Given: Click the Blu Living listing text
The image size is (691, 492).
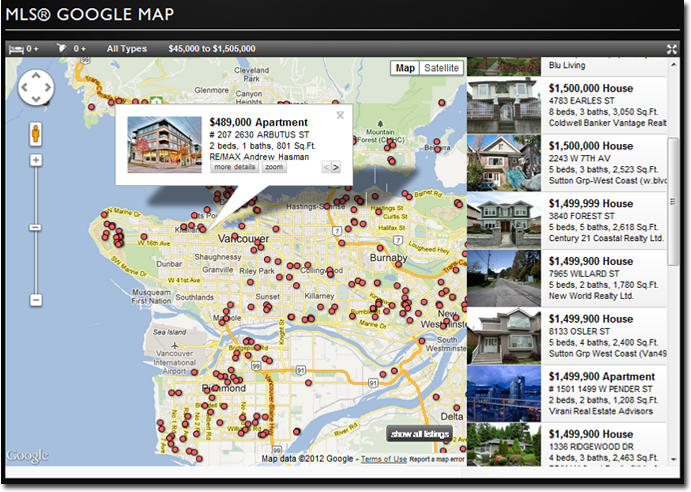Looking at the screenshot, I should point(567,65).
